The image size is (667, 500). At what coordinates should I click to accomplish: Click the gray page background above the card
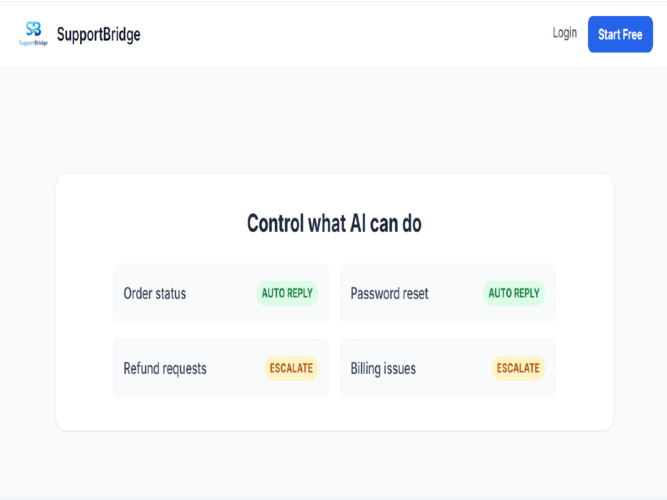[x=334, y=120]
